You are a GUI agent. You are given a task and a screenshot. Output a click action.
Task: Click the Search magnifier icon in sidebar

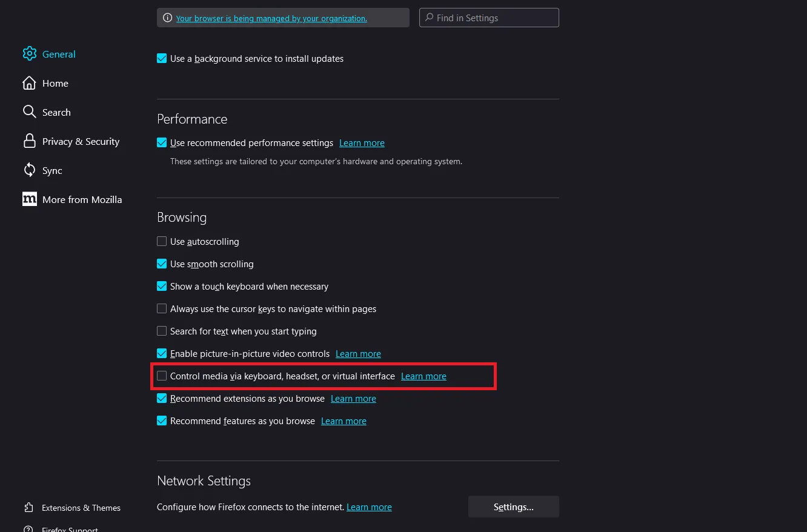29,112
